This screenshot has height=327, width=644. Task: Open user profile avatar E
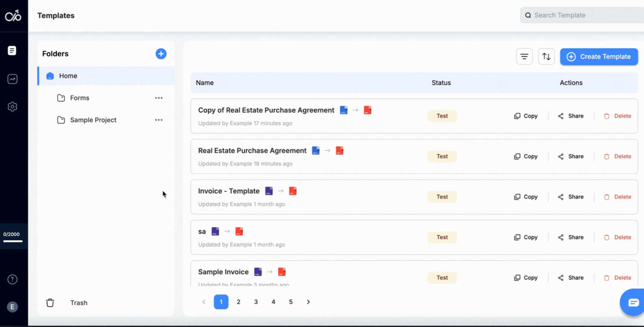coord(12,307)
